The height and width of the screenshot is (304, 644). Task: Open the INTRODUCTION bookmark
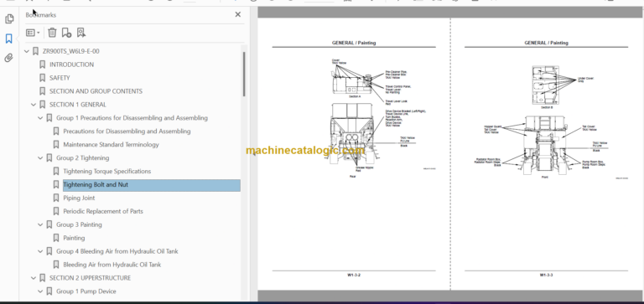tap(71, 64)
